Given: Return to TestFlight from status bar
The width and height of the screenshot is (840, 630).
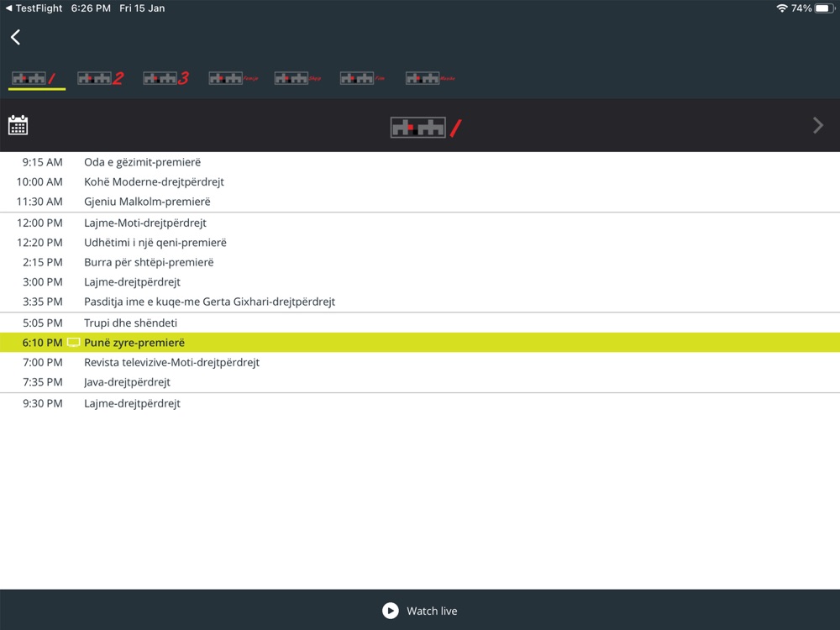Looking at the screenshot, I should pyautogui.click(x=34, y=8).
